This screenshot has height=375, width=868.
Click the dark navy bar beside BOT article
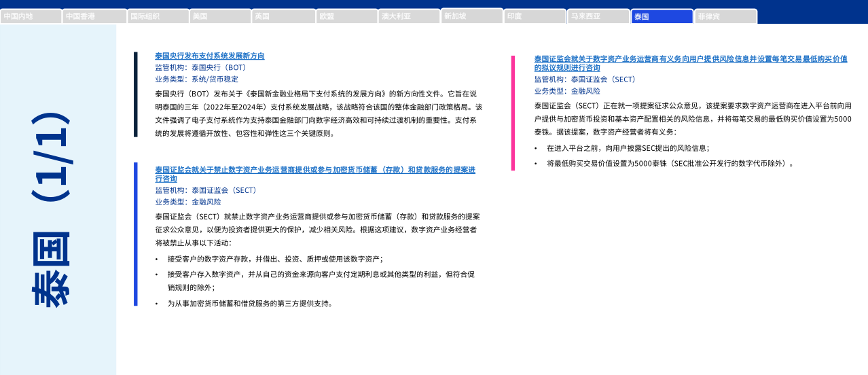coord(136,94)
